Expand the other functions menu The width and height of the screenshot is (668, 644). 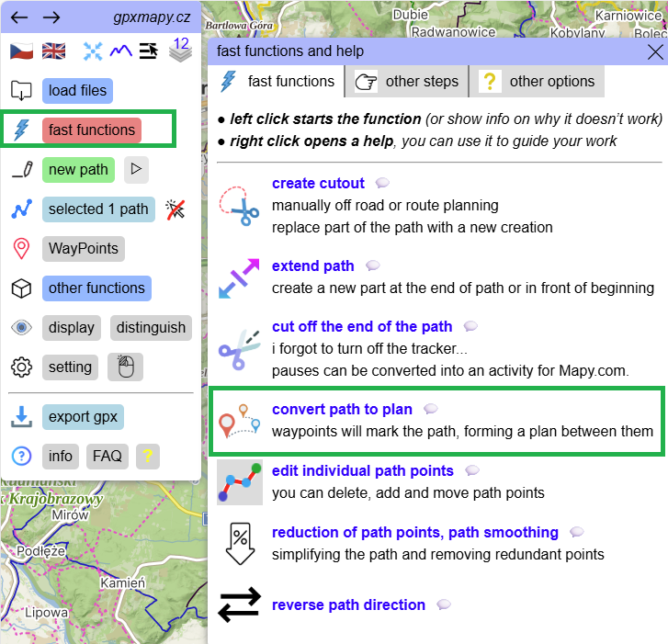tap(96, 288)
